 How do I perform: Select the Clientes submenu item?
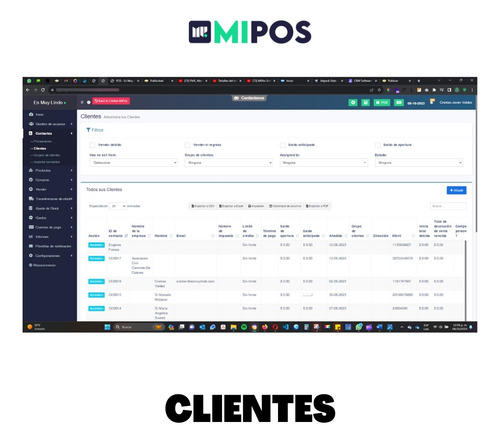coord(39,148)
